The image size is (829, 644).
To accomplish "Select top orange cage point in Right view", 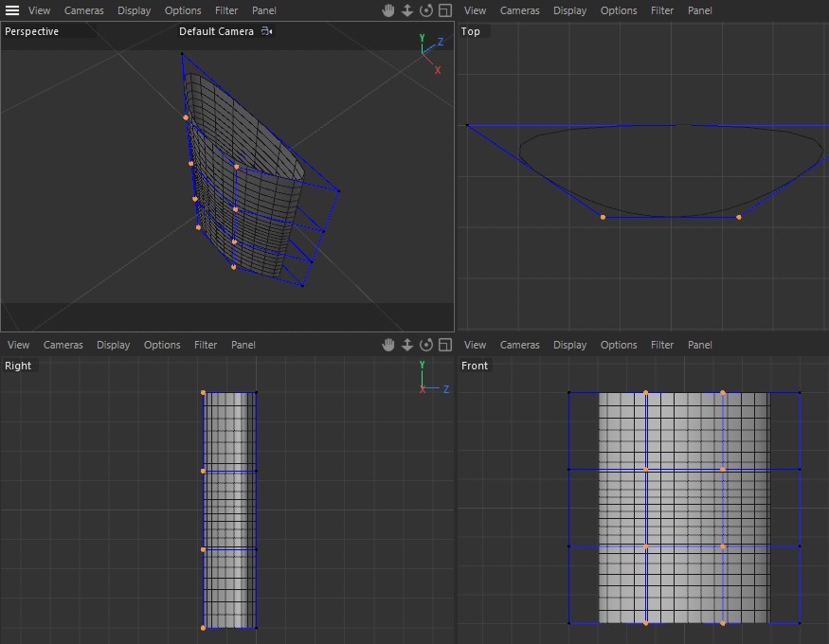I will tap(203, 392).
